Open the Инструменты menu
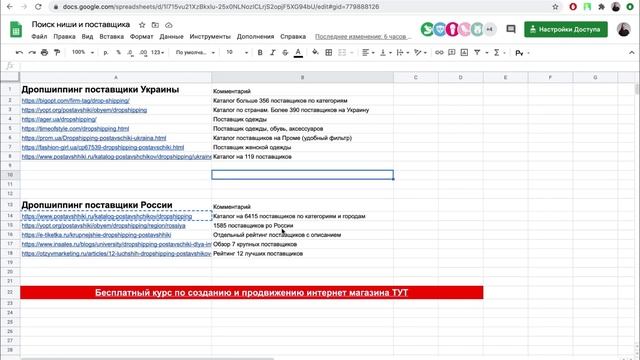 tap(210, 36)
